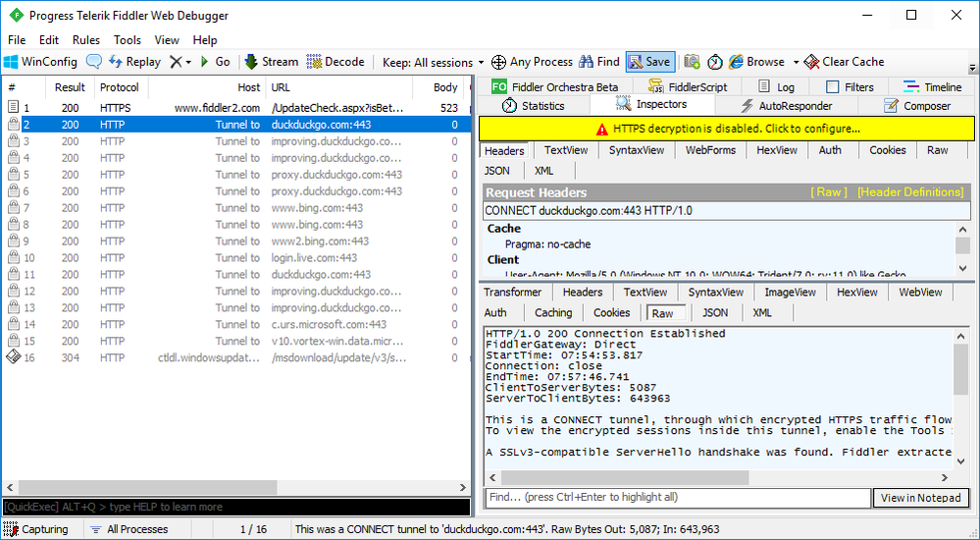Click the QuickExec command box
The width and height of the screenshot is (980, 540).
235,507
